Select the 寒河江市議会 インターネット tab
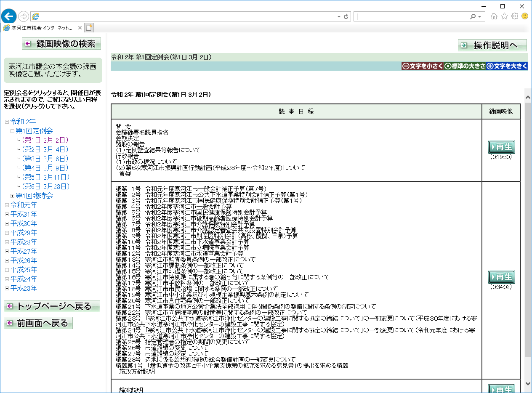 [x=42, y=28]
